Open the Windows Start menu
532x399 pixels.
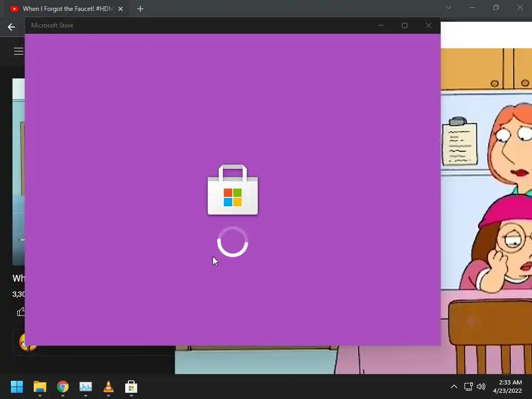click(x=17, y=387)
